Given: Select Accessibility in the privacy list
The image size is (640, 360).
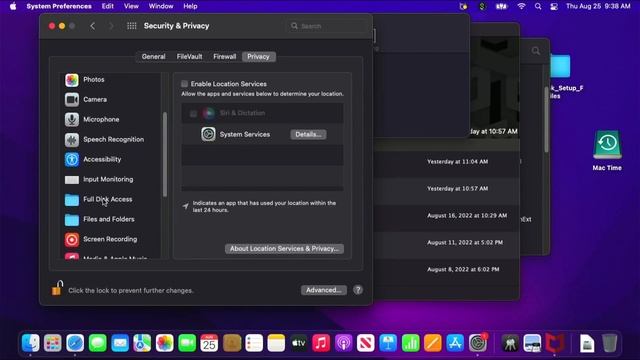Looking at the screenshot, I should click(x=110, y=160).
